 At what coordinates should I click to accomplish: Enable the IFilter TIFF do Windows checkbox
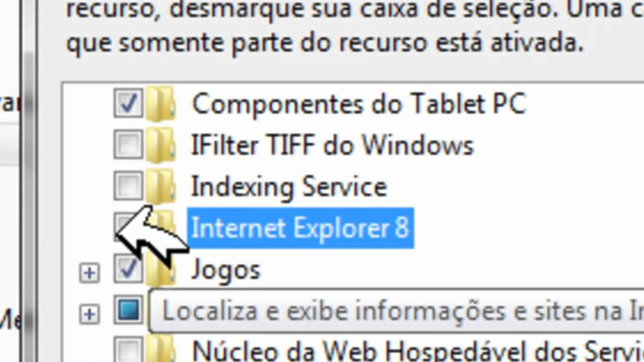(x=128, y=145)
